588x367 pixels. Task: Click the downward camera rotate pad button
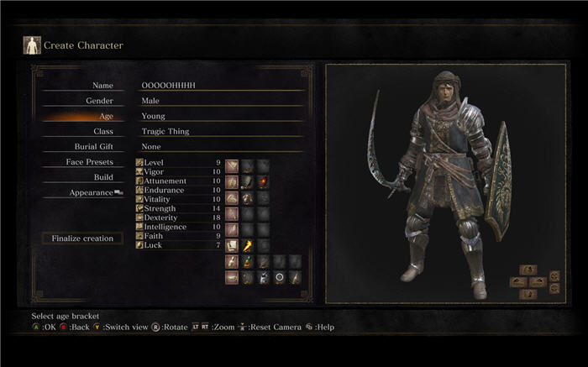[x=528, y=294]
